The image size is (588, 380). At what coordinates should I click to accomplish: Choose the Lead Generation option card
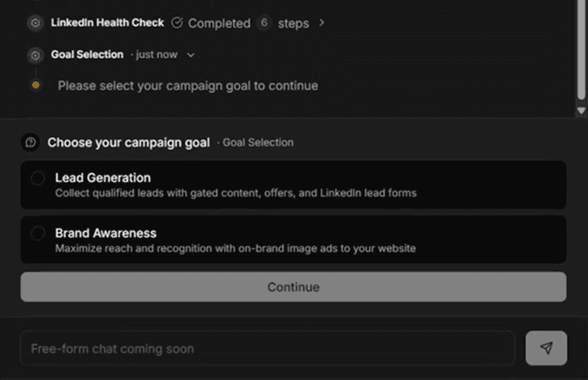[x=294, y=184]
